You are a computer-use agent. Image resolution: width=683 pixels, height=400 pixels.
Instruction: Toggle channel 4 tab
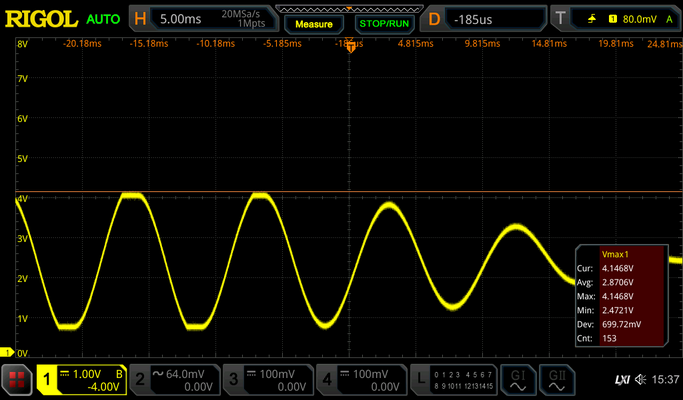pos(361,380)
